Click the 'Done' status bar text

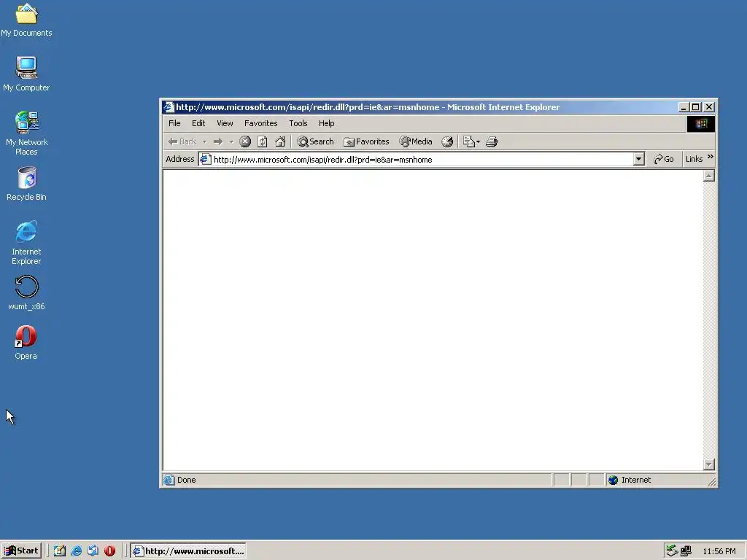click(186, 480)
